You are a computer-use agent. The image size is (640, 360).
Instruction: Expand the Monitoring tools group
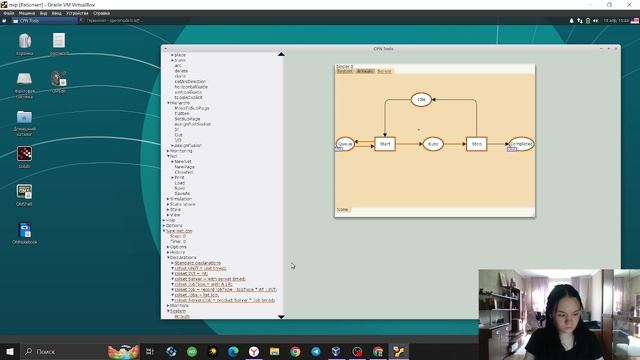[168, 151]
